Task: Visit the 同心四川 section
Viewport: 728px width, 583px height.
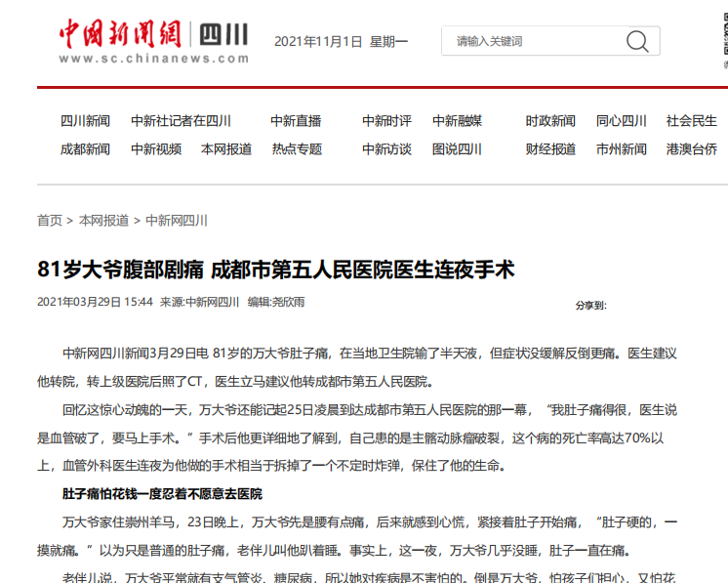Action: [x=622, y=121]
